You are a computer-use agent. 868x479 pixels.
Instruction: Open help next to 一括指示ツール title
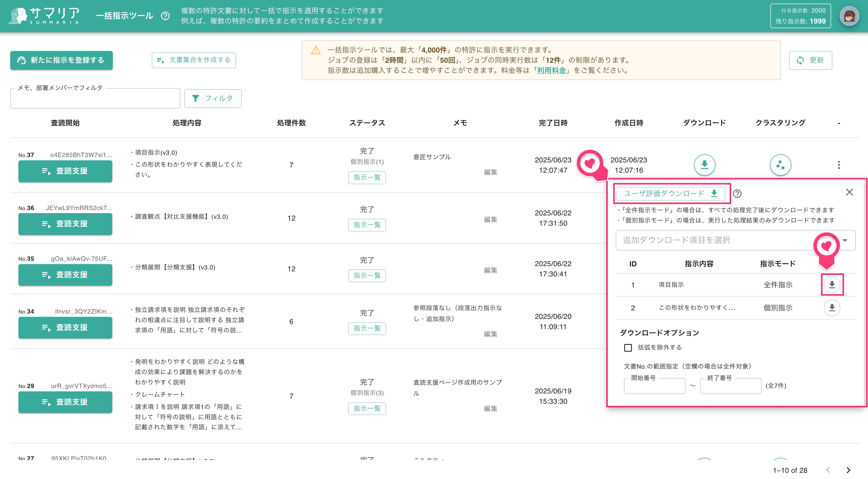pos(165,16)
